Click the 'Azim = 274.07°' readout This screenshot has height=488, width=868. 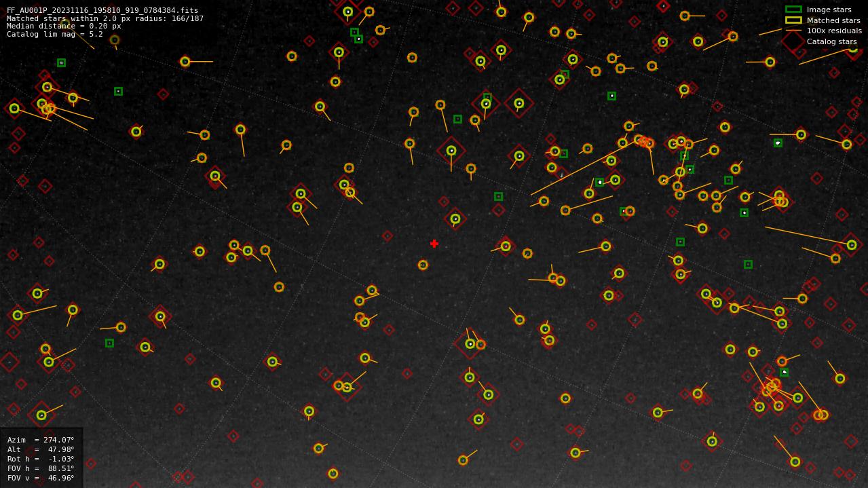click(41, 440)
